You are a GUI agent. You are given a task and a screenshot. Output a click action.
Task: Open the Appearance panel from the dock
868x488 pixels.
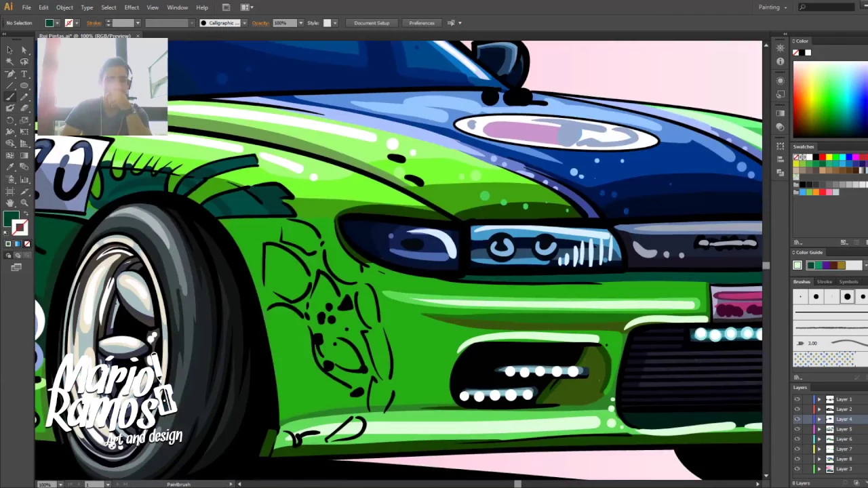(781, 81)
